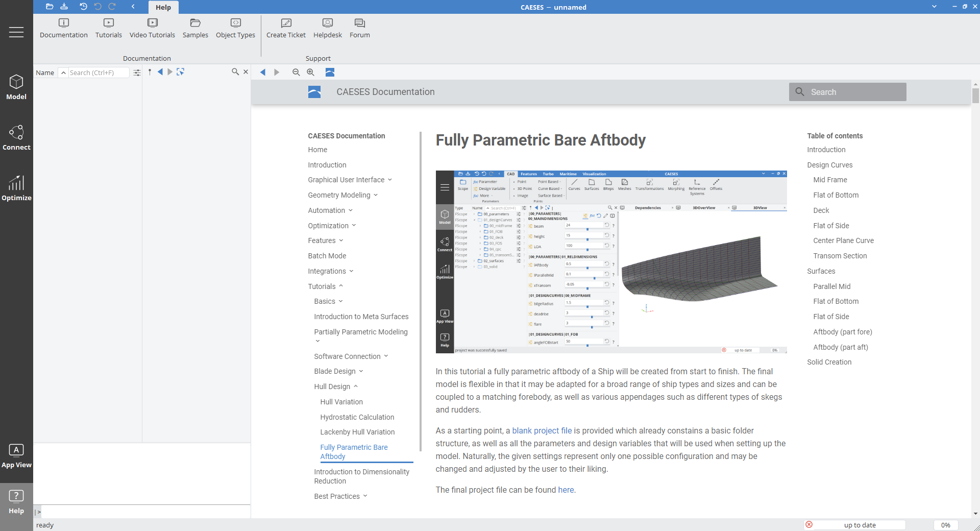Collapse the Tutorials section
The width and height of the screenshot is (980, 531).
[341, 286]
